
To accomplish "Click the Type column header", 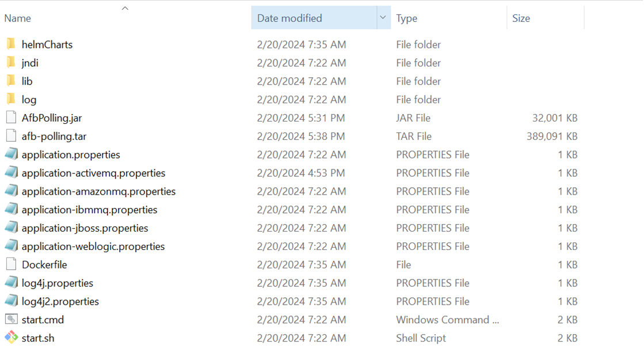I will click(407, 18).
